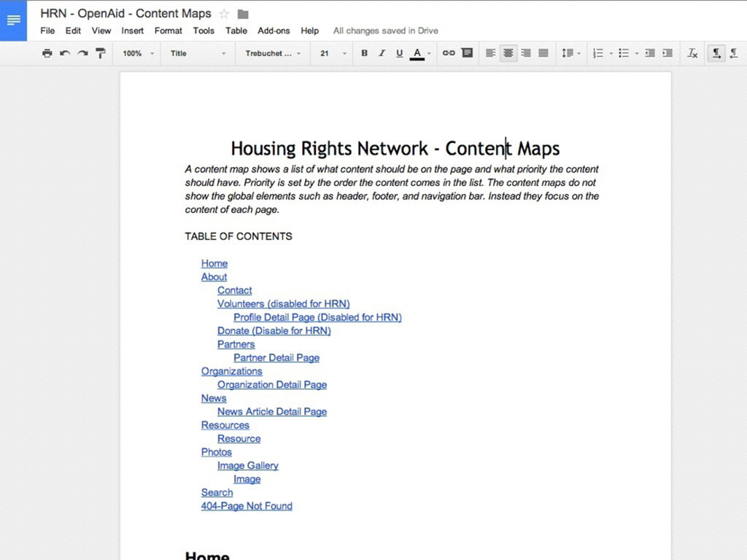The image size is (747, 560).
Task: Open News Article Detail Page link
Action: coord(272,411)
